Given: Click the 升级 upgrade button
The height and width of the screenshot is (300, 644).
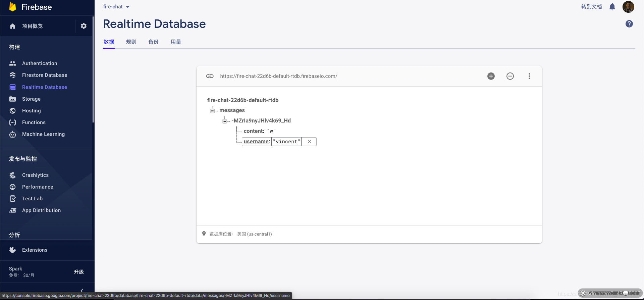Looking at the screenshot, I should 79,272.
